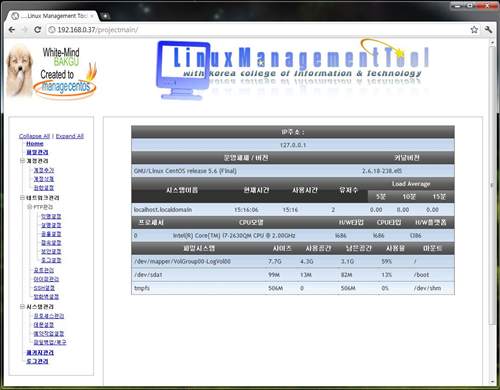Click the 59% usage value
This screenshot has width=500, height=390.
[386, 262]
